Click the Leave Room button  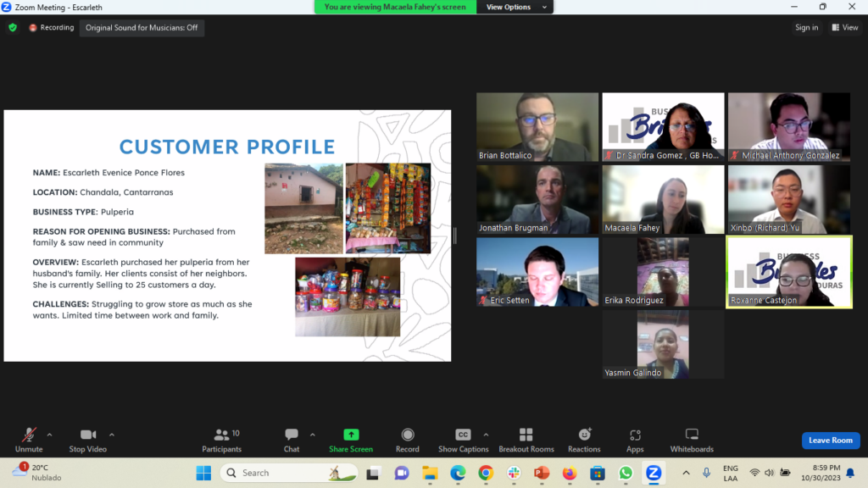click(x=830, y=441)
